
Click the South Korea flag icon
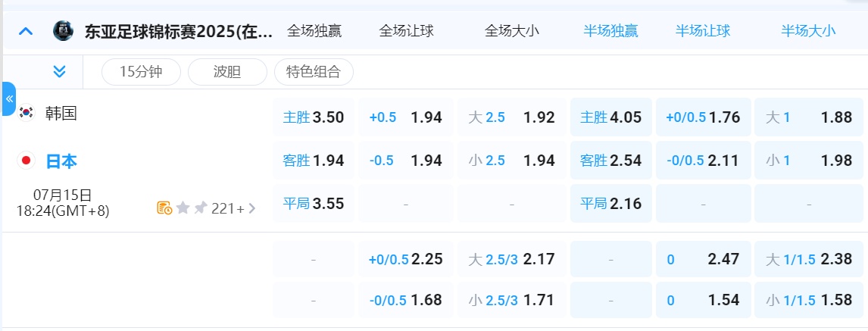[27, 113]
